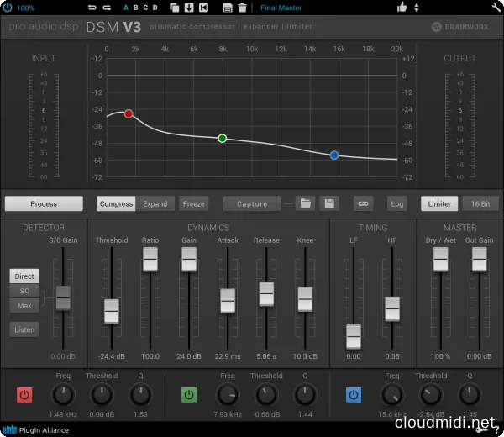The height and width of the screenshot is (437, 504).
Task: Click the Threshold slider handle in Dynamics
Action: (x=112, y=312)
